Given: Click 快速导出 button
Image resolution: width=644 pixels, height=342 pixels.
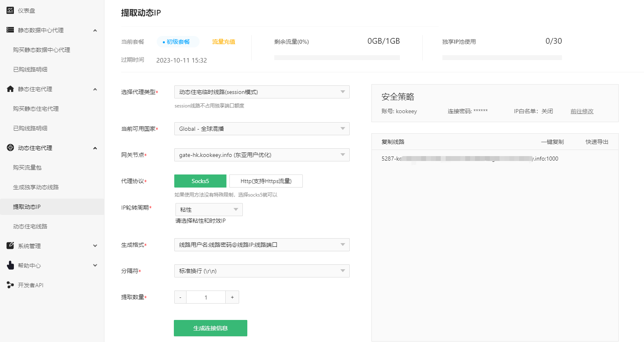Looking at the screenshot, I should 597,142.
